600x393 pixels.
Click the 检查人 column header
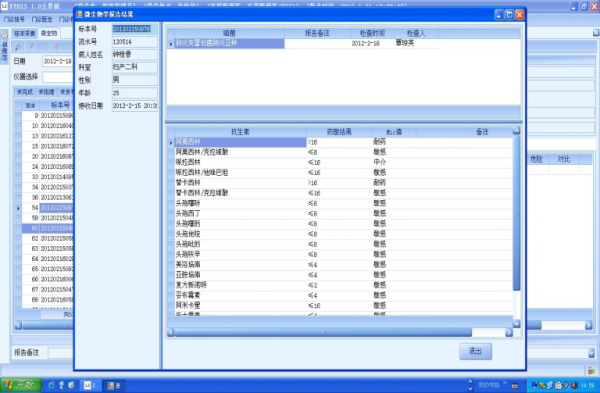point(416,33)
